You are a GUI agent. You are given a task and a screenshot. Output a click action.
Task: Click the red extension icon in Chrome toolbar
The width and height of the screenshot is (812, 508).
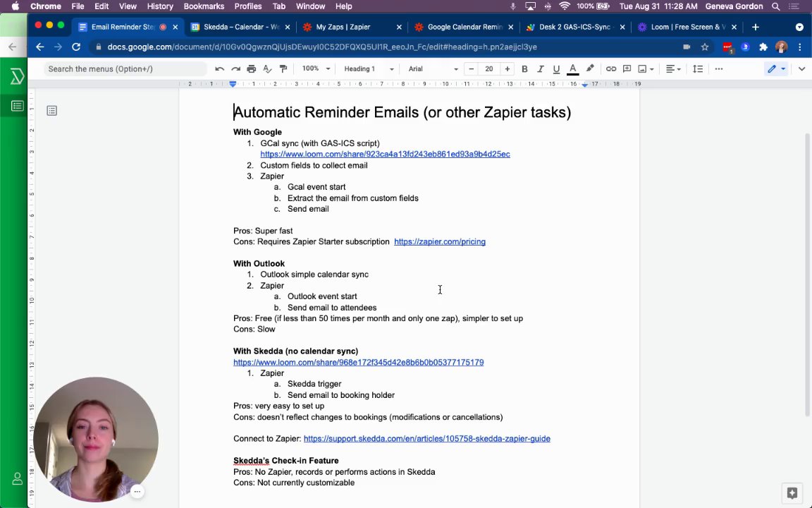coord(727,48)
